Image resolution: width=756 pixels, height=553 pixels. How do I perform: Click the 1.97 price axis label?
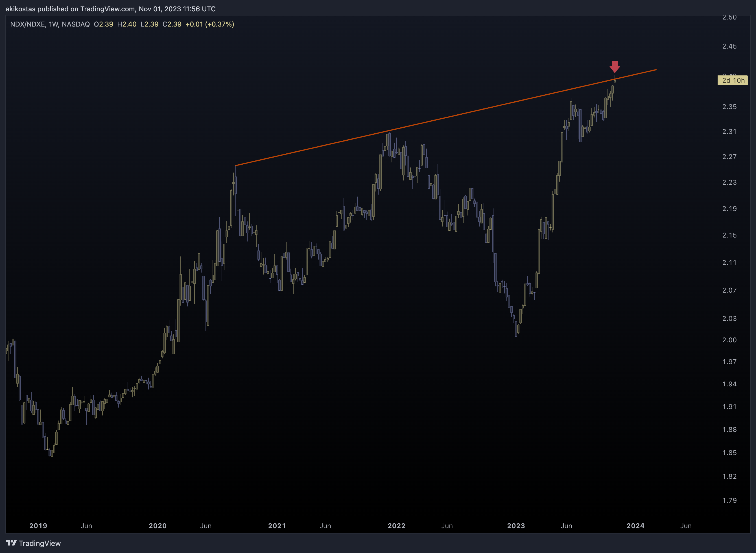[729, 362]
